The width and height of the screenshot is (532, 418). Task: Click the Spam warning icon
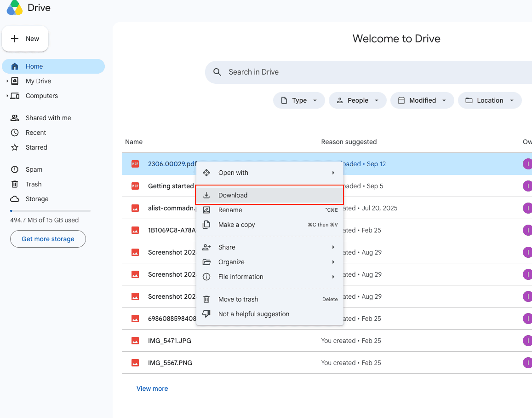[x=15, y=169]
